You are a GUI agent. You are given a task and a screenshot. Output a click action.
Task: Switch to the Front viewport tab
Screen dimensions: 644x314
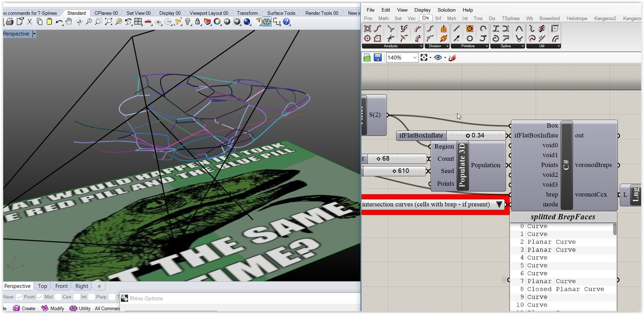pyautogui.click(x=61, y=286)
